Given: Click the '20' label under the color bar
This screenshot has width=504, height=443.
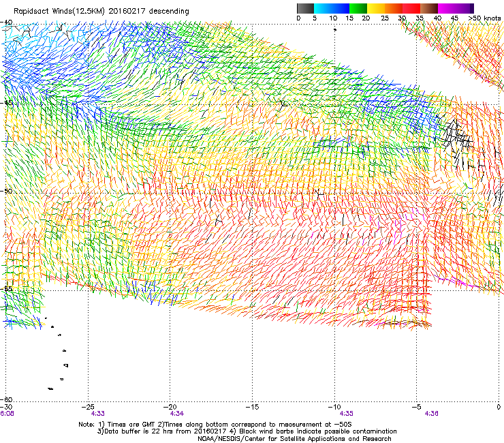Looking at the screenshot, I should tap(366, 18).
